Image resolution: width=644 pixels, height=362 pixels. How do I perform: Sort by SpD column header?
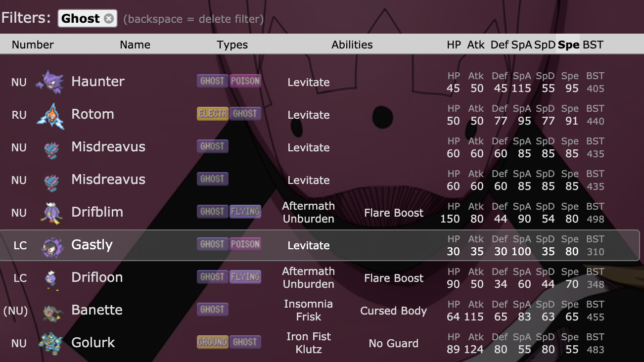(x=545, y=45)
